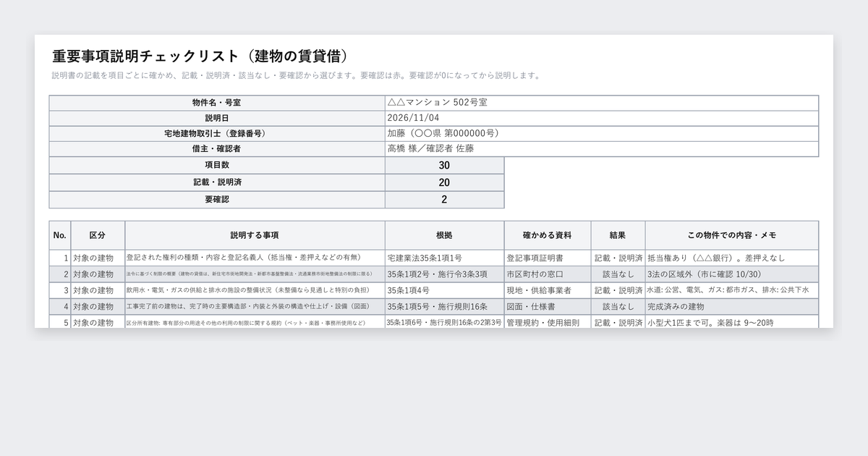Image resolution: width=868 pixels, height=456 pixels.
Task: Select the 管理規約・使用細則 cell
Action: click(548, 322)
